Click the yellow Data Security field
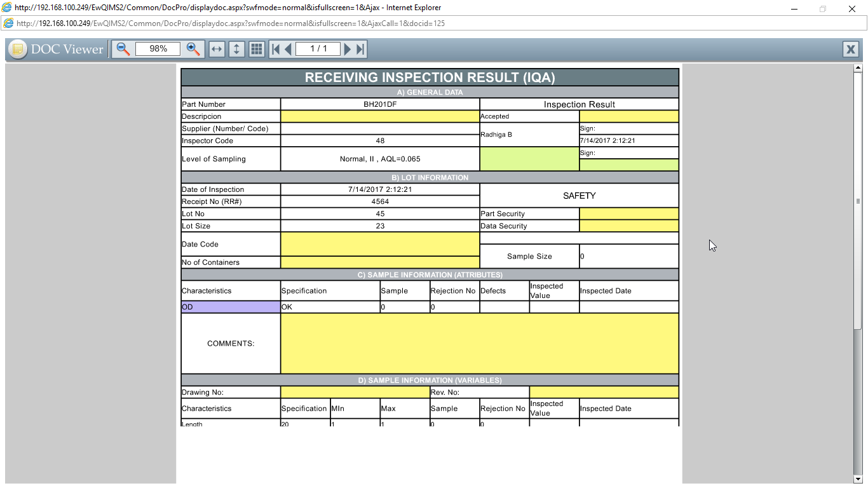 coord(629,226)
